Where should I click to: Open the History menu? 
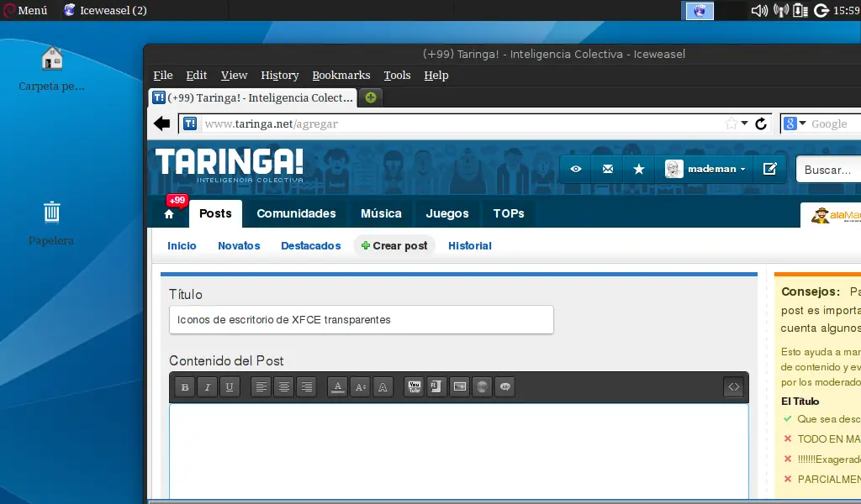point(279,75)
